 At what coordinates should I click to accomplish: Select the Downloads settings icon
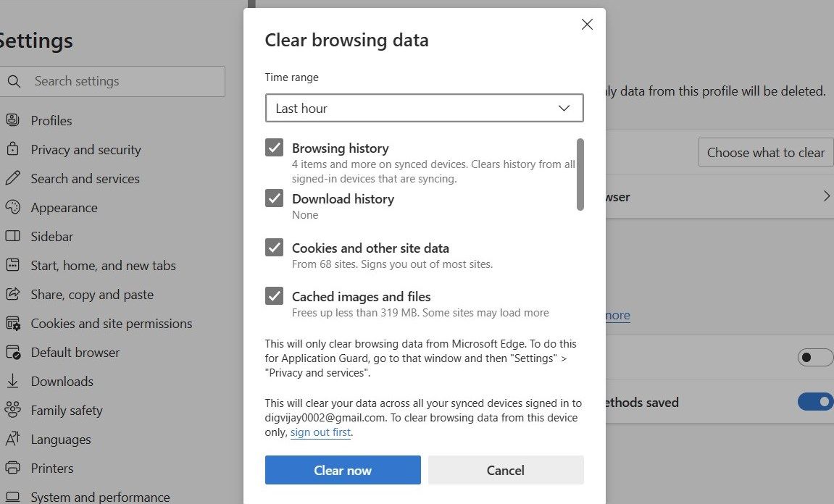coord(12,381)
